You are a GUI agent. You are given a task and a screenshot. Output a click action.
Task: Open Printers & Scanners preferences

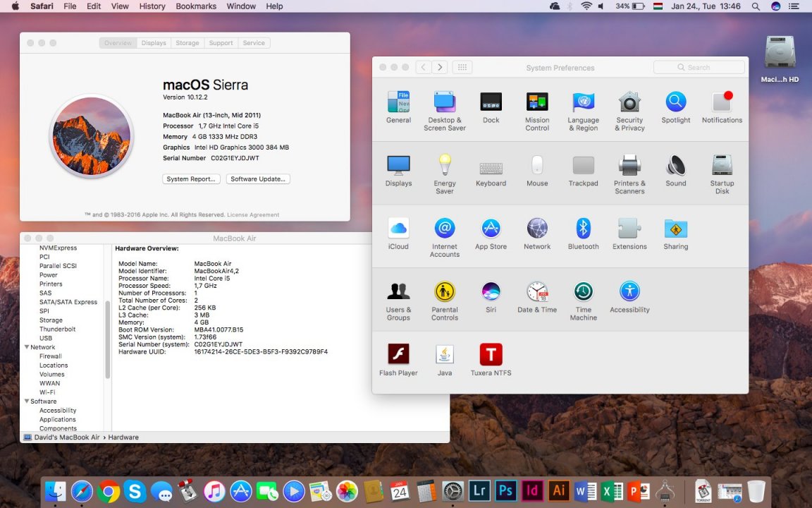coord(629,174)
